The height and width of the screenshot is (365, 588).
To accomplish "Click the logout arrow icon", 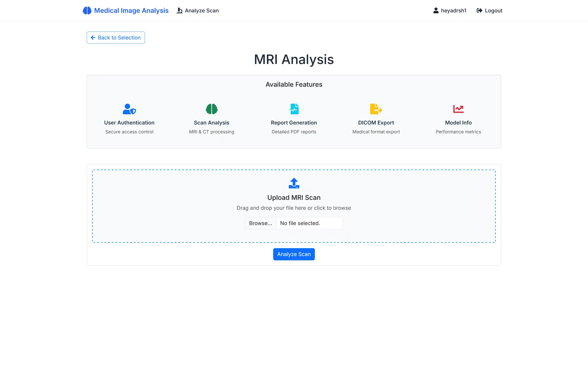I will (x=479, y=10).
